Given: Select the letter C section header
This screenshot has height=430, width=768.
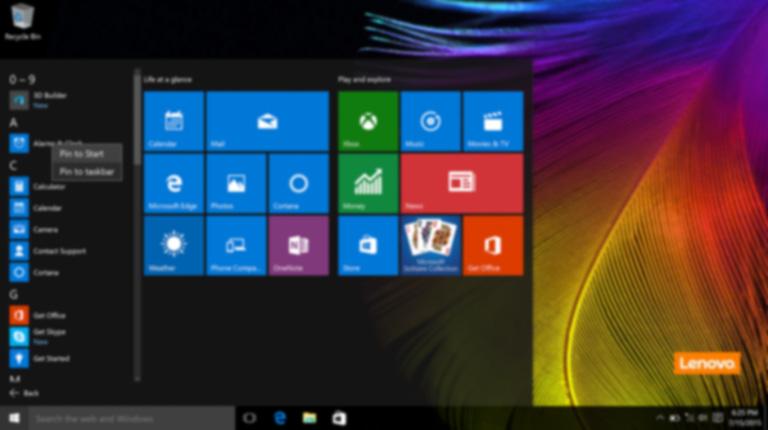Looking at the screenshot, I should (13, 166).
